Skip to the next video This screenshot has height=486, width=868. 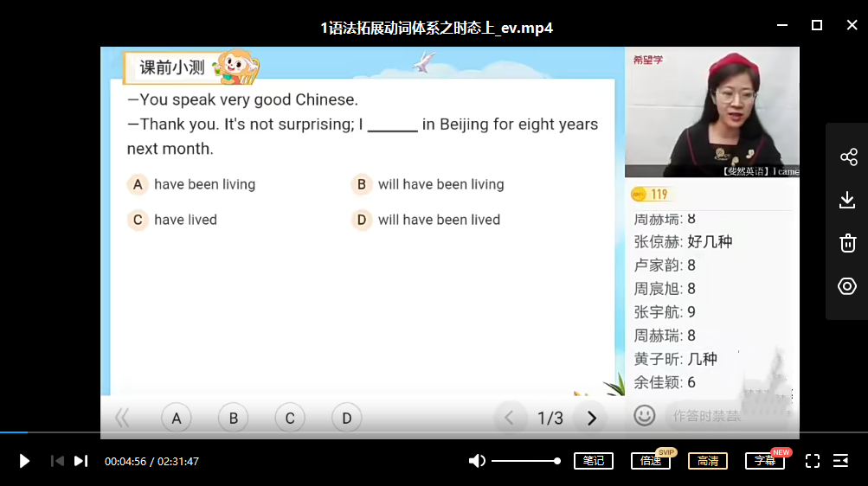pos(80,461)
